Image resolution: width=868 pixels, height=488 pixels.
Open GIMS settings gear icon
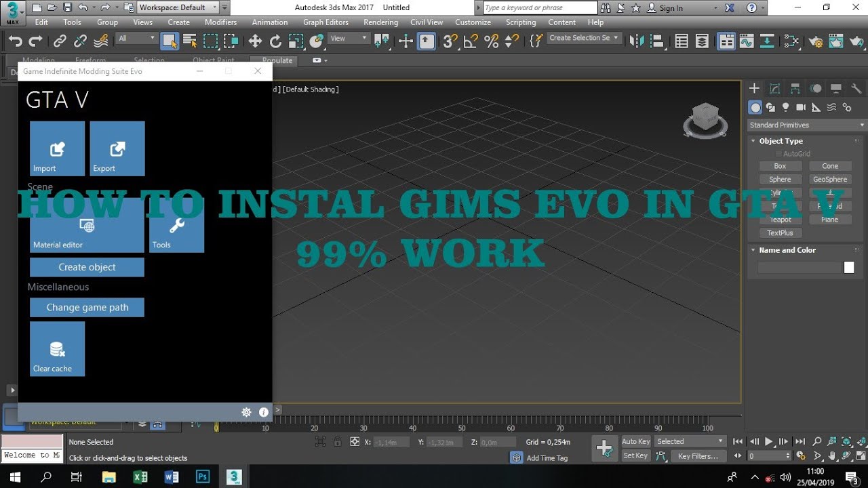pos(246,412)
